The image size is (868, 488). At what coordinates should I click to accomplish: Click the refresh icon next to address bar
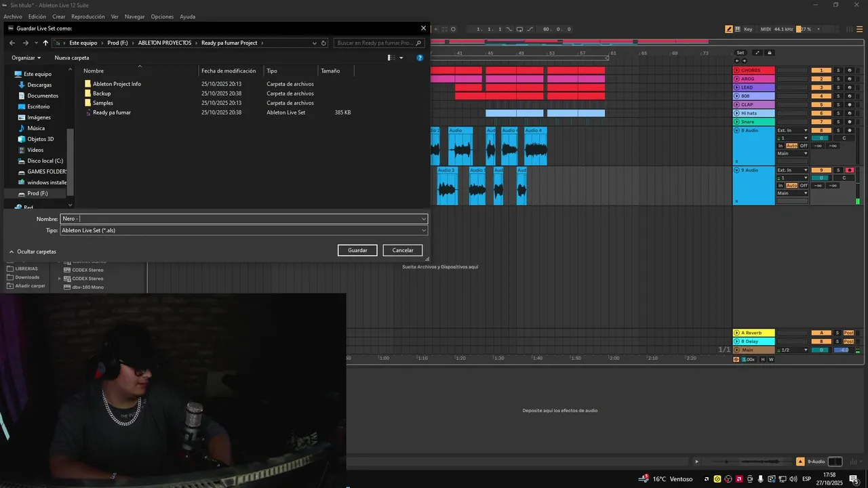click(323, 43)
